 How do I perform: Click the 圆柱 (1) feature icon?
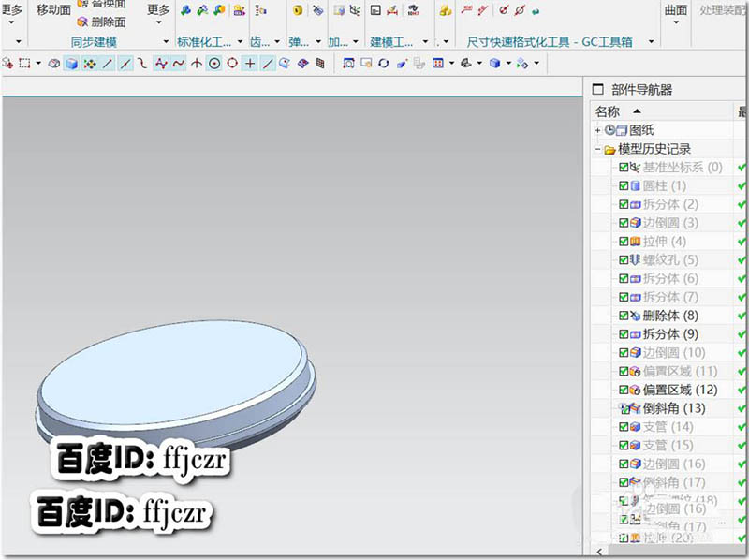tap(635, 186)
